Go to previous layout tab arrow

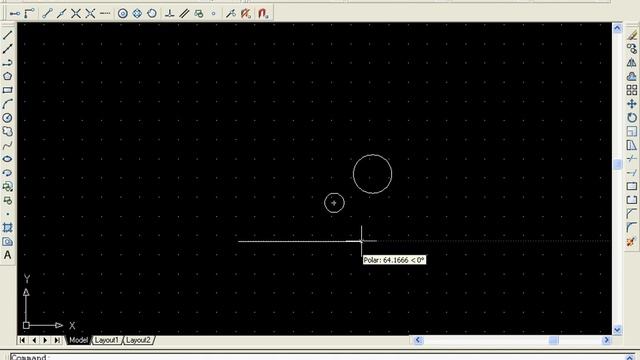pos(34,340)
